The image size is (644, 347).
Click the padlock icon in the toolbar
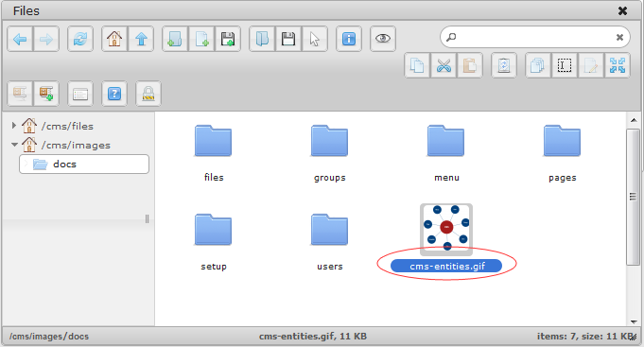[148, 94]
